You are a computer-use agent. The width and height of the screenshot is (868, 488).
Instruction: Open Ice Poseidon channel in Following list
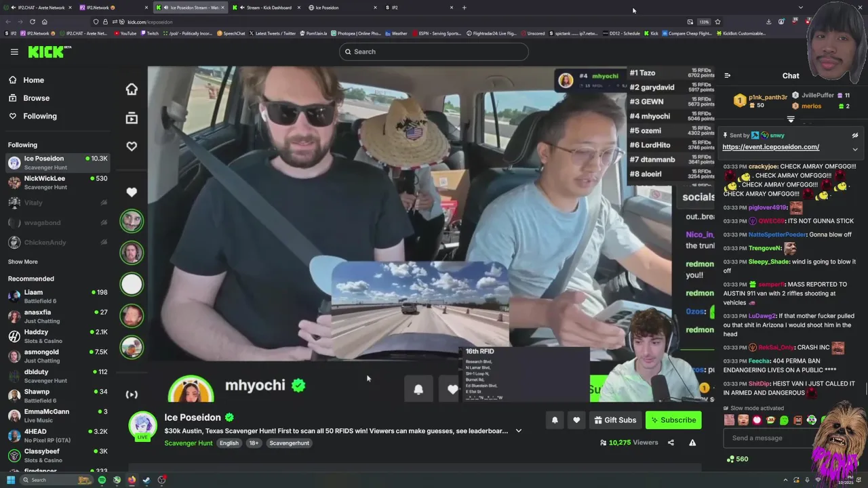58,163
